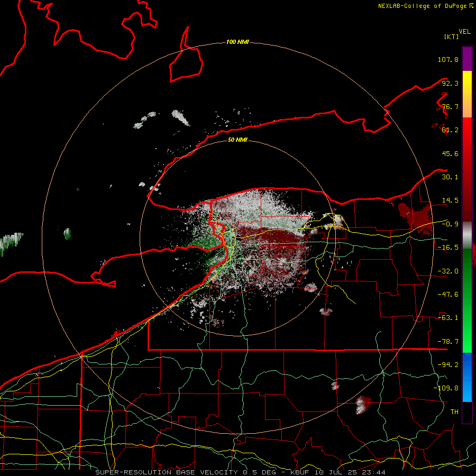Pick the bright green segment of the color bar

467,331
